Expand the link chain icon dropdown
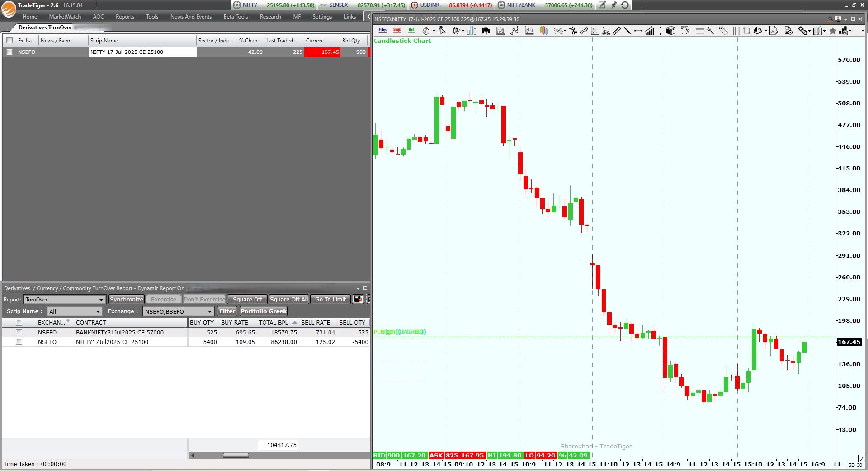The width and height of the screenshot is (868, 471). [x=809, y=31]
